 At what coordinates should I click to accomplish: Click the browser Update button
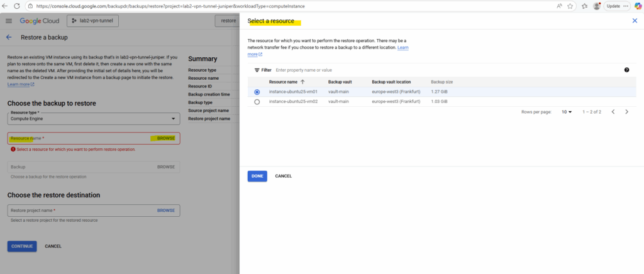pos(617,6)
